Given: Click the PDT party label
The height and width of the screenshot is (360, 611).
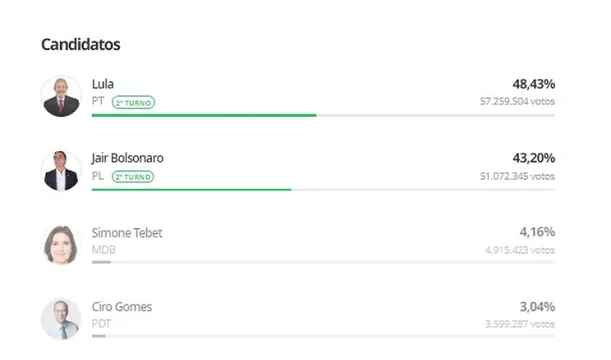Looking at the screenshot, I should 101,324.
